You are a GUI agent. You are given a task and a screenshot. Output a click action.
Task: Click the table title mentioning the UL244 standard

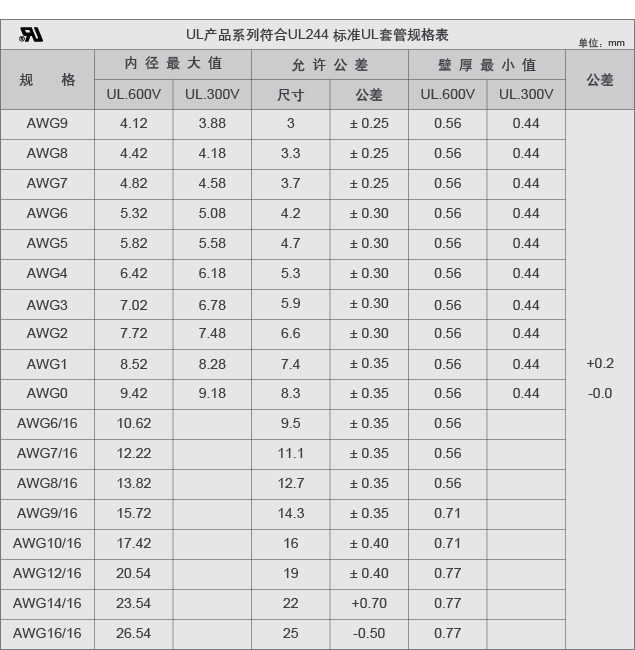317,35
